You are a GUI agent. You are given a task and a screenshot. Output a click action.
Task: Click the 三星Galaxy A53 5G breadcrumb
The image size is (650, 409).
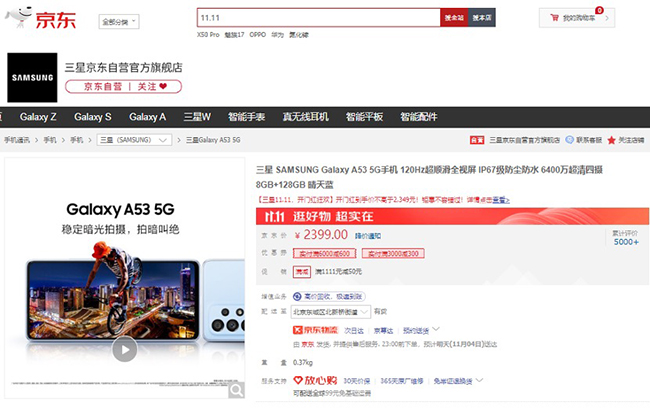tap(213, 140)
